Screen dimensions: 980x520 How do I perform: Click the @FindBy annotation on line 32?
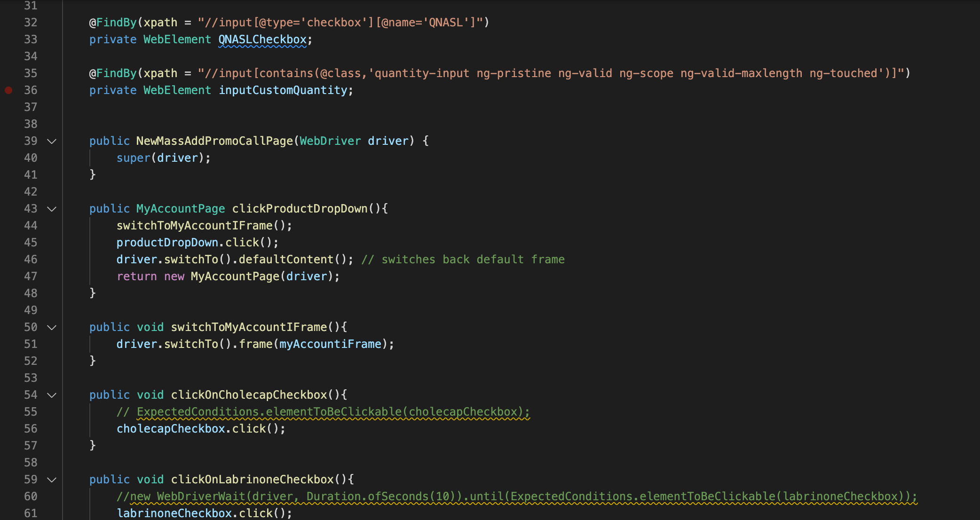click(113, 23)
